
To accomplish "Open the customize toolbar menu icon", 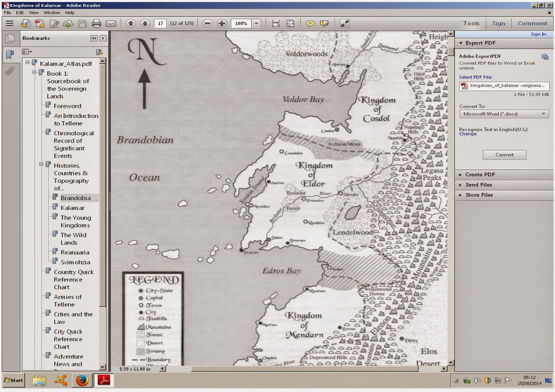I will (10, 24).
